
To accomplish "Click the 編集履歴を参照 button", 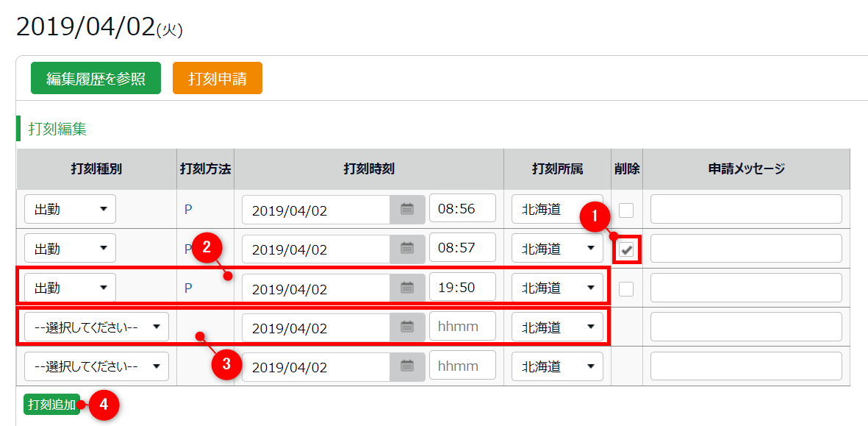I will click(x=96, y=79).
